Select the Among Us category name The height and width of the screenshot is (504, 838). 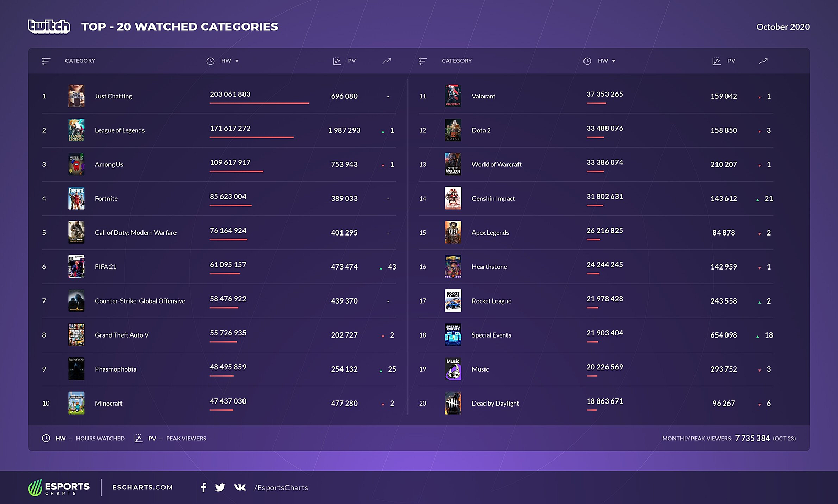(109, 164)
